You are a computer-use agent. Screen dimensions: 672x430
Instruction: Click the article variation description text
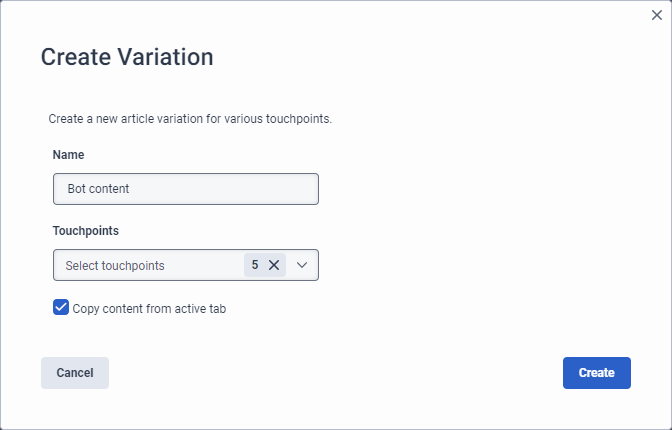coord(190,119)
